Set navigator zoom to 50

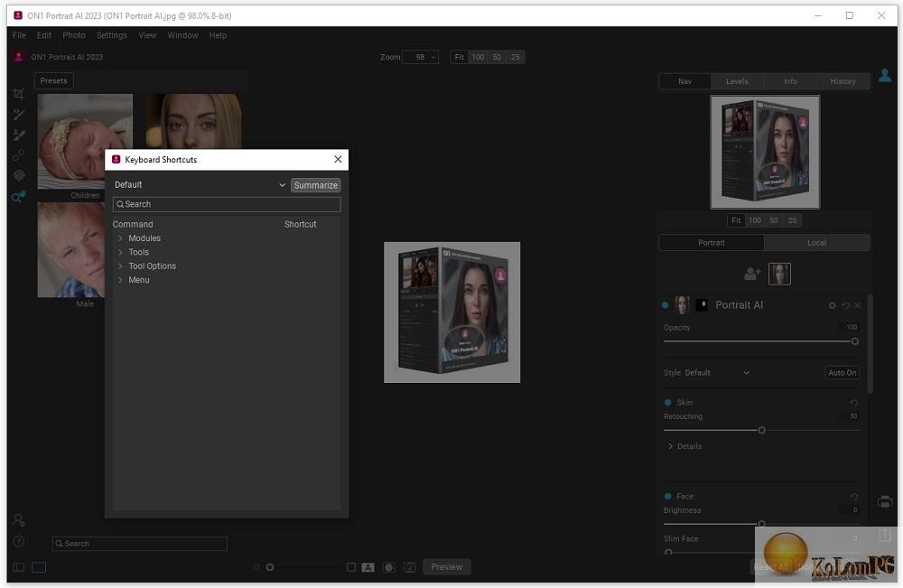tap(774, 220)
